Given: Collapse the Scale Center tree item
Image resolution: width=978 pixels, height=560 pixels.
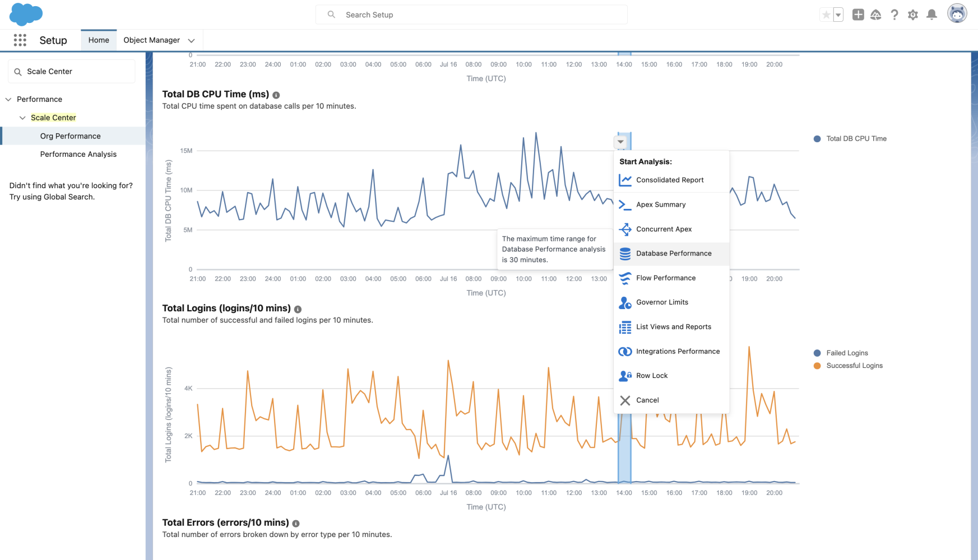Looking at the screenshot, I should pos(22,118).
